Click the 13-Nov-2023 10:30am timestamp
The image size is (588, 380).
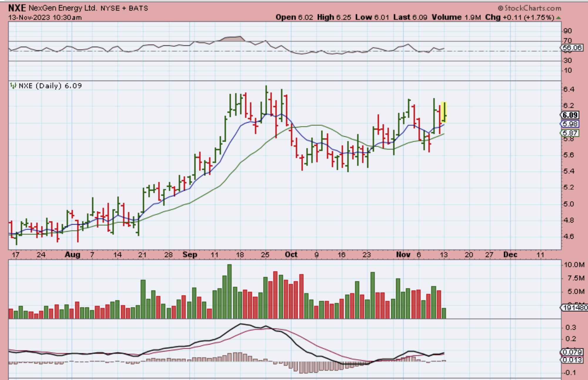45,17
